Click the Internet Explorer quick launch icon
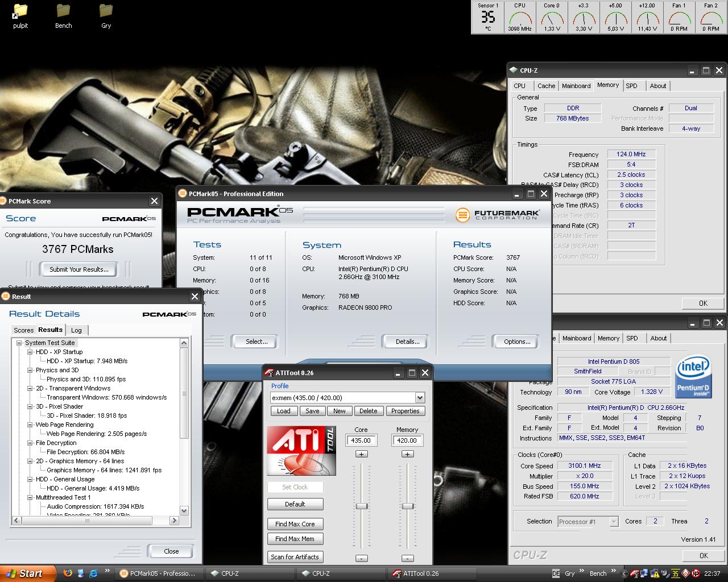This screenshot has height=582, width=728. coord(93,573)
